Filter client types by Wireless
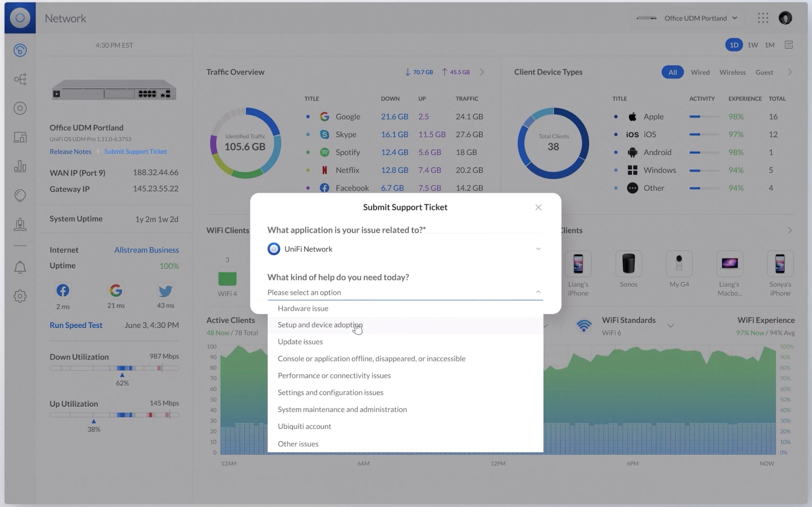Image resolution: width=812 pixels, height=507 pixels. point(732,72)
